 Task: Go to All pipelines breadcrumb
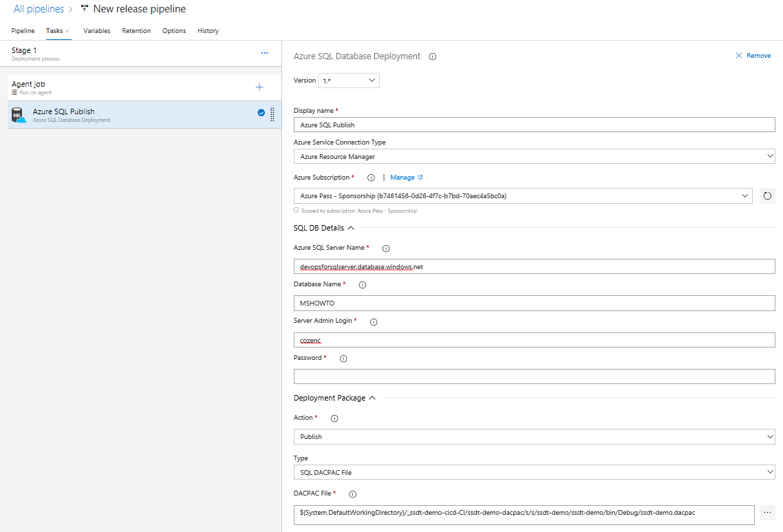click(39, 9)
